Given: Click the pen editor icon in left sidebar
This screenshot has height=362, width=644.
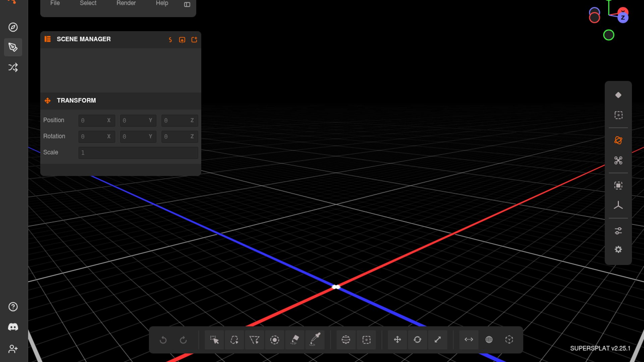Looking at the screenshot, I should [13, 47].
